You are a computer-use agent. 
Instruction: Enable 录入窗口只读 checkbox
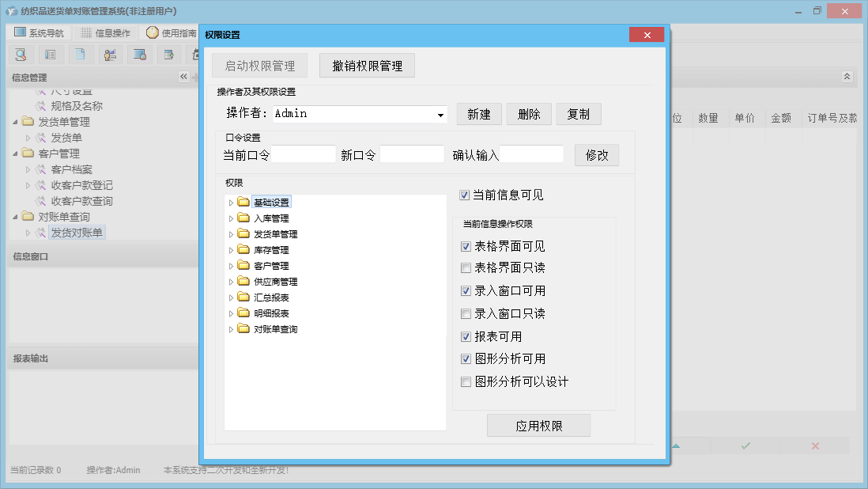[466, 314]
